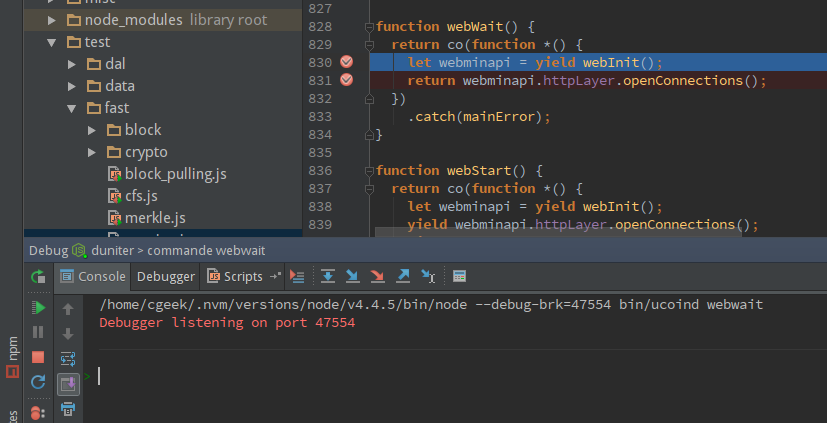Select the data folder label

click(120, 86)
